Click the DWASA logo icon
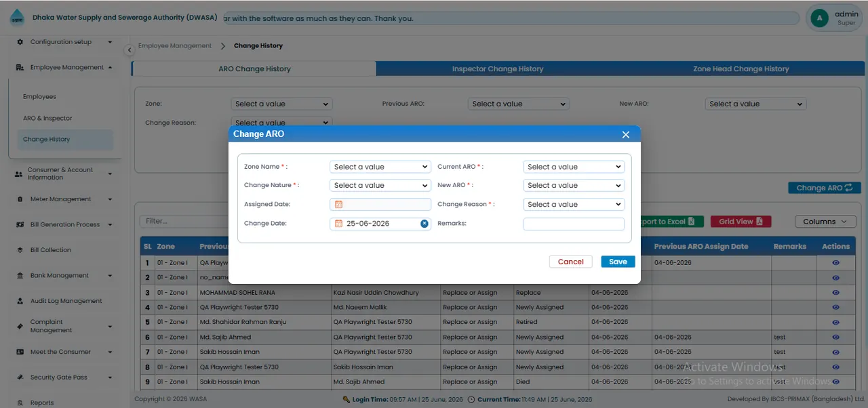The height and width of the screenshot is (408, 868). coord(16,18)
